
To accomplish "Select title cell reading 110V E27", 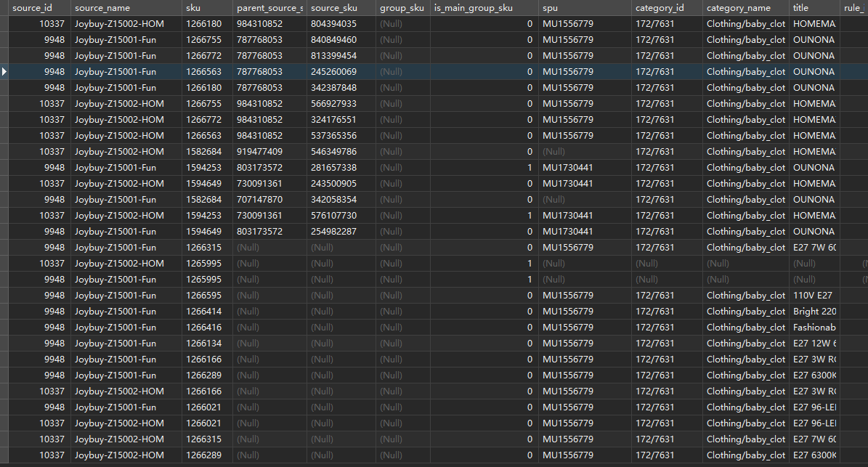I will 814,296.
